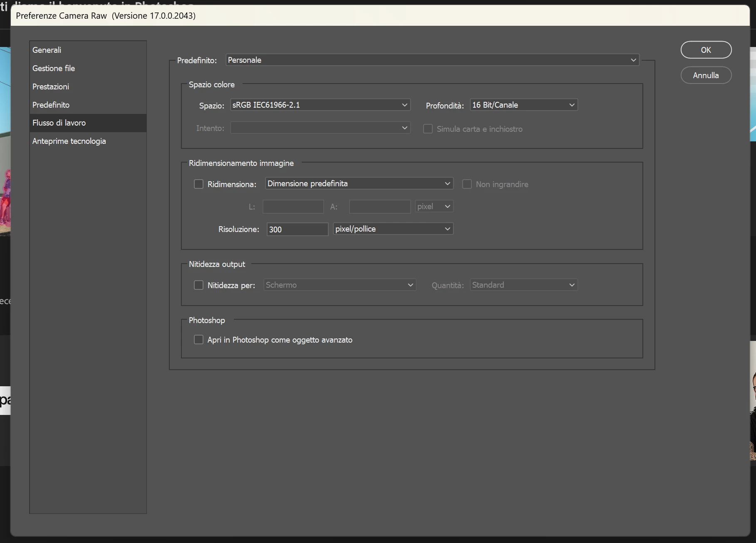The image size is (756, 543).
Task: Select Gestione file in sidebar
Action: tap(88, 68)
